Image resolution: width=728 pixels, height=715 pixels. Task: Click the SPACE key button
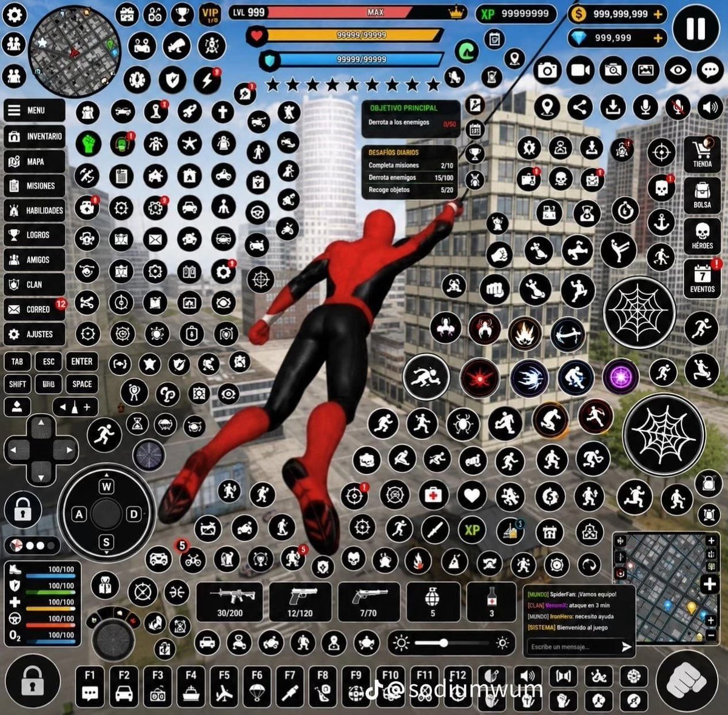[82, 384]
